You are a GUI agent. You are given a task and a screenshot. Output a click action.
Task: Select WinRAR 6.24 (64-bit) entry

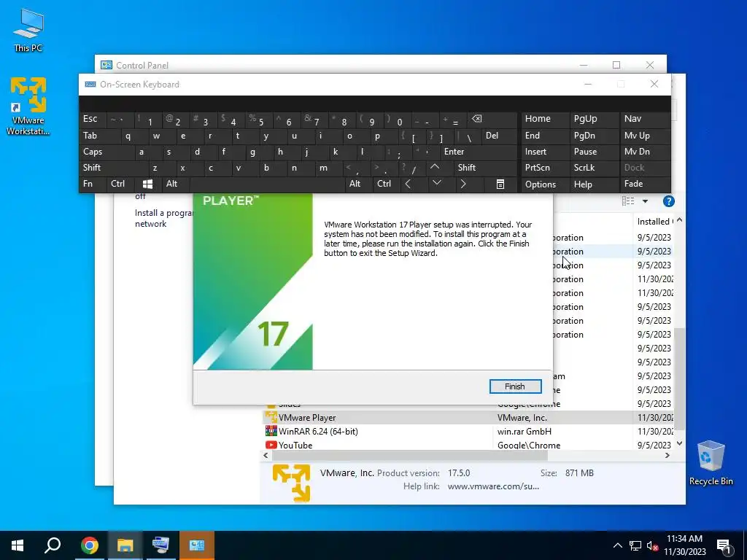coord(469,432)
